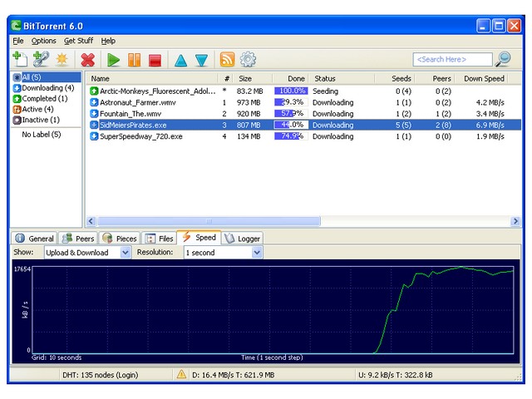Select the SidMeiersPirates.exe torrent
The width and height of the screenshot is (532, 399).
(x=303, y=125)
